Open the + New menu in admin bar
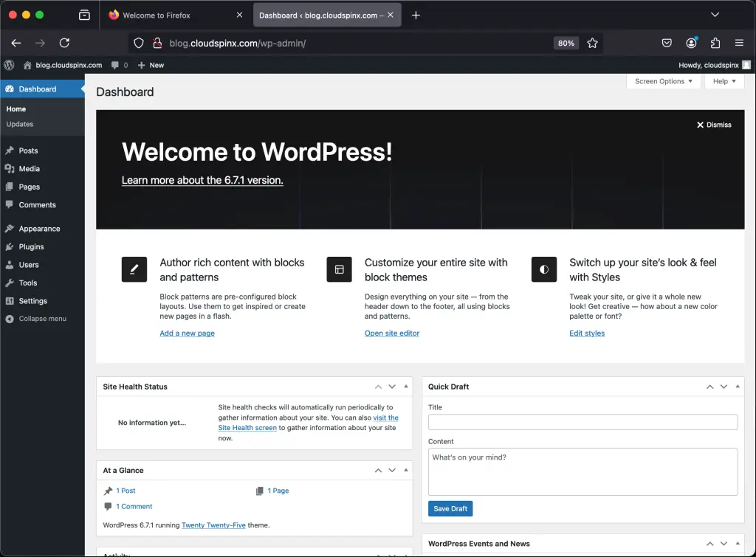Screen dimensions: 756x557 click(x=150, y=65)
